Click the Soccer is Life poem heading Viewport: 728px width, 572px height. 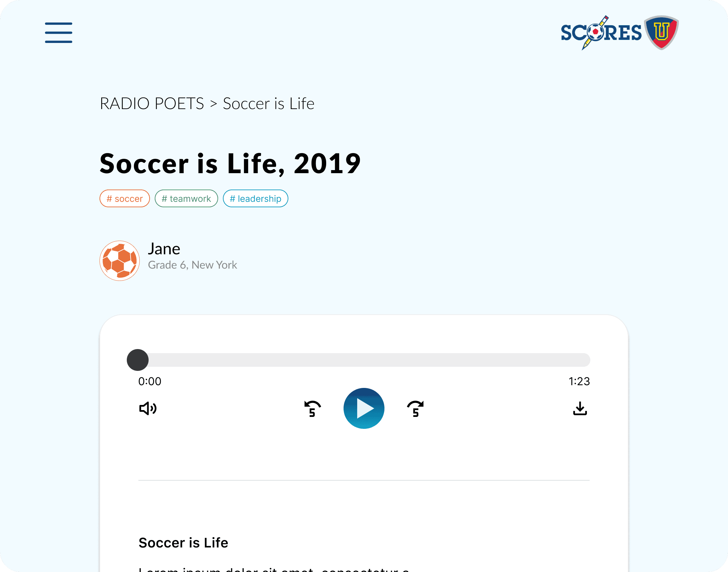point(183,543)
